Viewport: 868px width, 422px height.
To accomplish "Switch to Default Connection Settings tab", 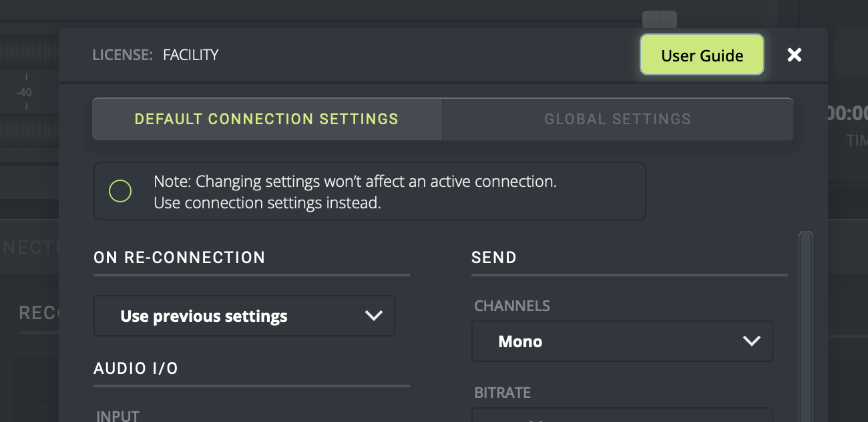I will click(x=266, y=120).
